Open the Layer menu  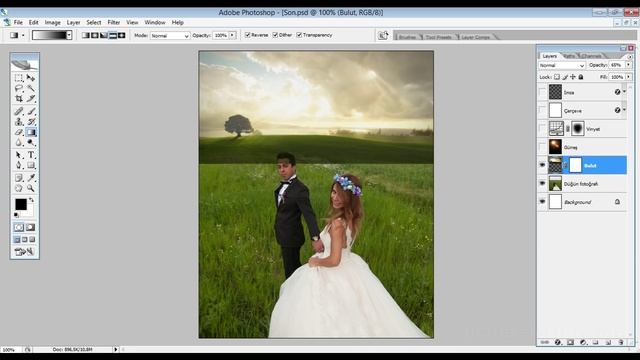[x=73, y=22]
